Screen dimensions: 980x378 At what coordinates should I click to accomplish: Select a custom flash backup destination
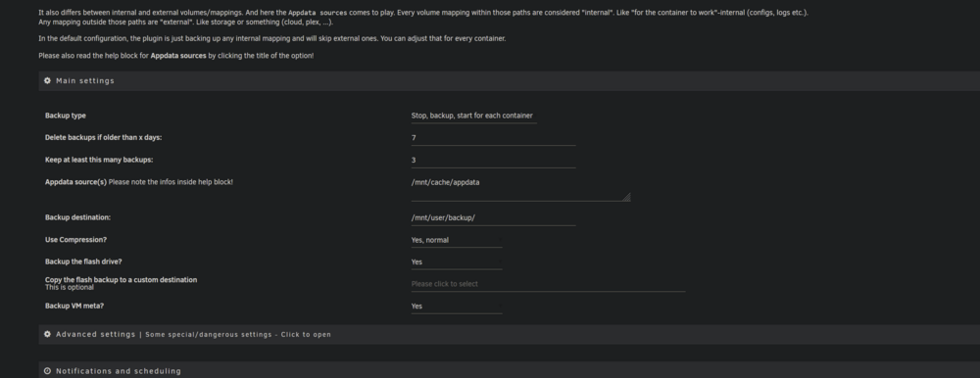[x=548, y=284]
